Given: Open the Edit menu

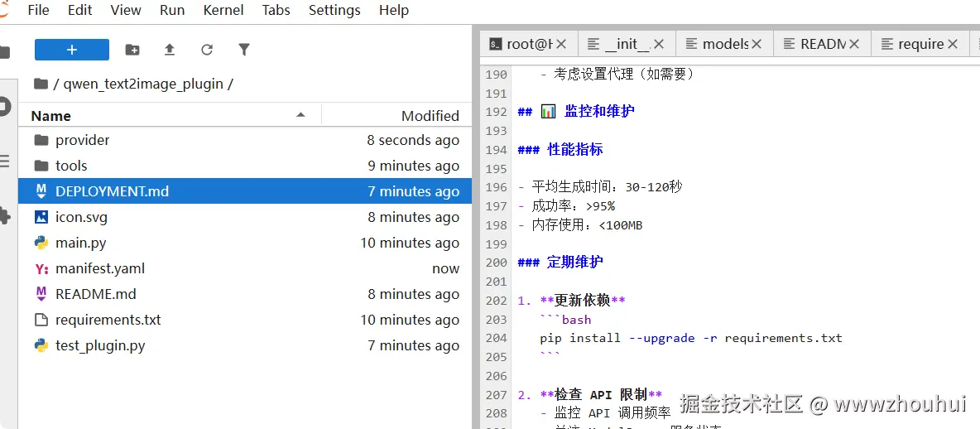Looking at the screenshot, I should point(80,11).
